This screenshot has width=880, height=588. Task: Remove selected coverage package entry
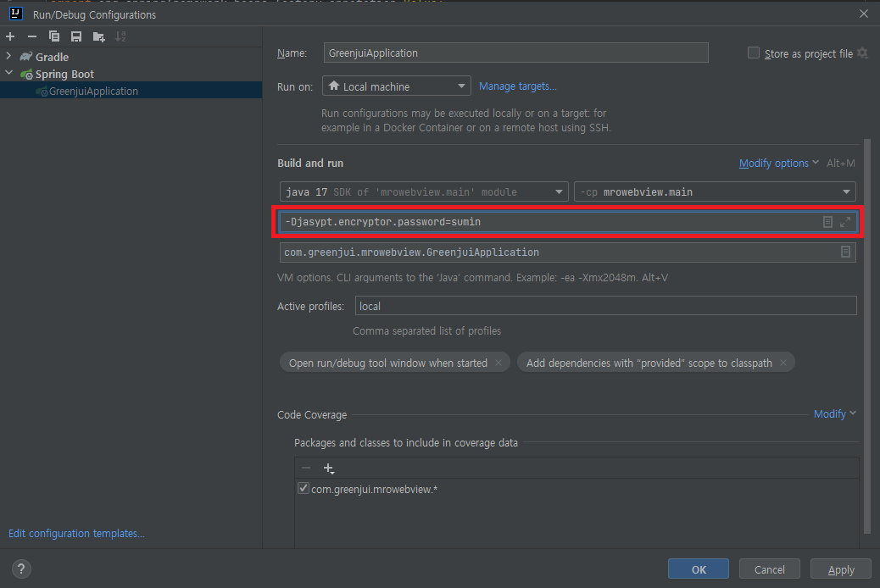(306, 468)
